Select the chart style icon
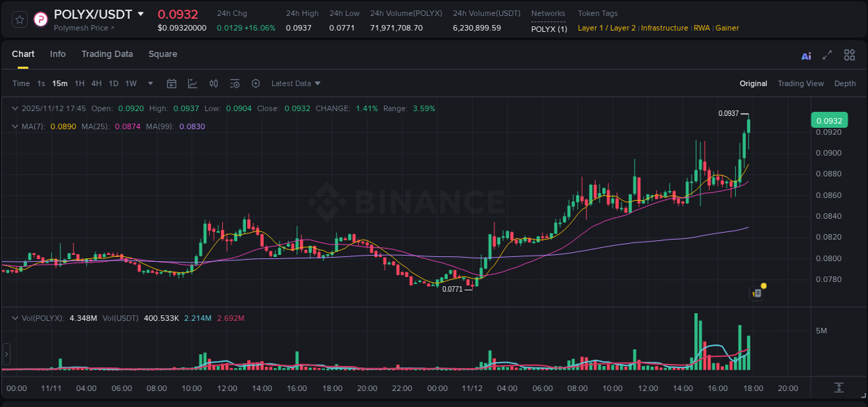 click(x=192, y=83)
